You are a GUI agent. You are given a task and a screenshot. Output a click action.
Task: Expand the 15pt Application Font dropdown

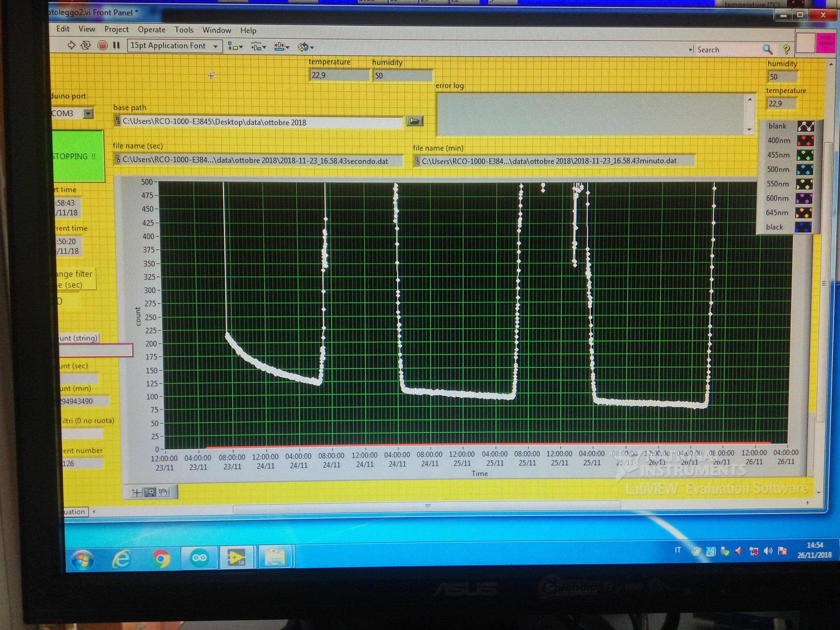215,46
